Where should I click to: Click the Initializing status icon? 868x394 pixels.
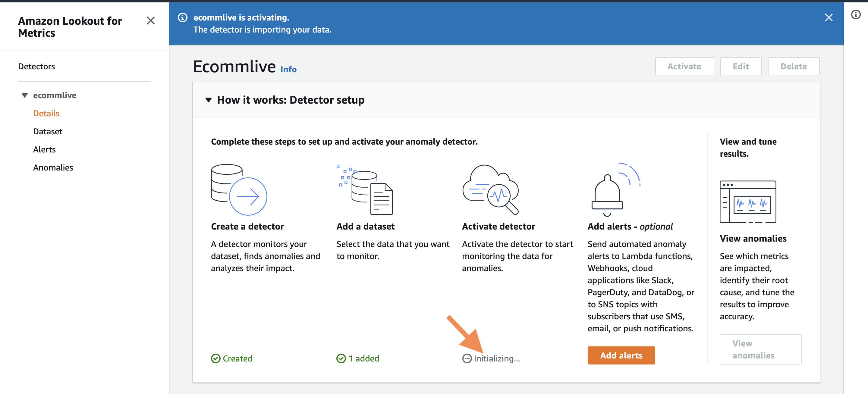coord(467,359)
